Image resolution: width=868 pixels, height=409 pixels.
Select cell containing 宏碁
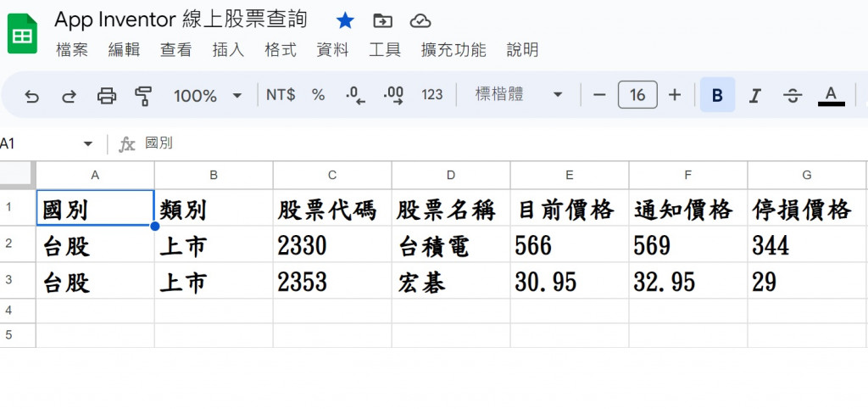click(451, 281)
